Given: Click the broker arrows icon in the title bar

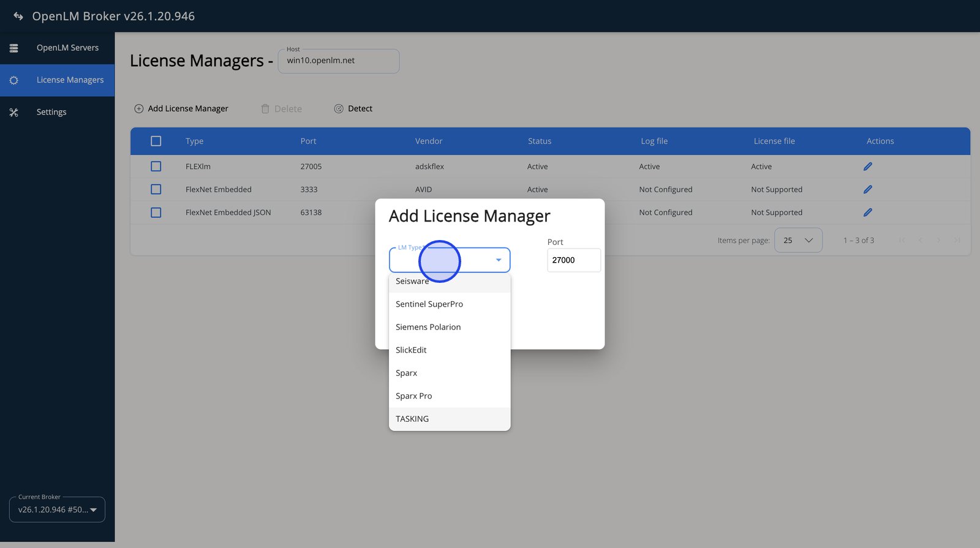Looking at the screenshot, I should [x=18, y=16].
